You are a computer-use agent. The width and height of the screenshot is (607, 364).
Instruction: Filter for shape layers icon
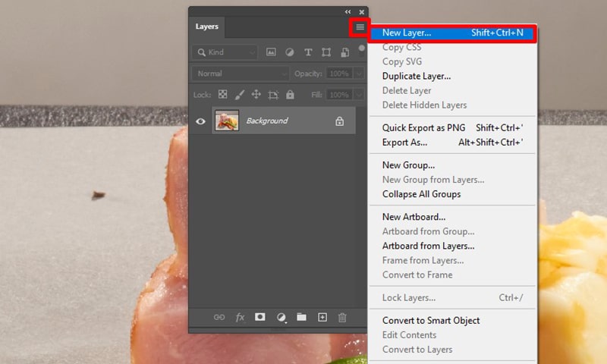click(326, 52)
